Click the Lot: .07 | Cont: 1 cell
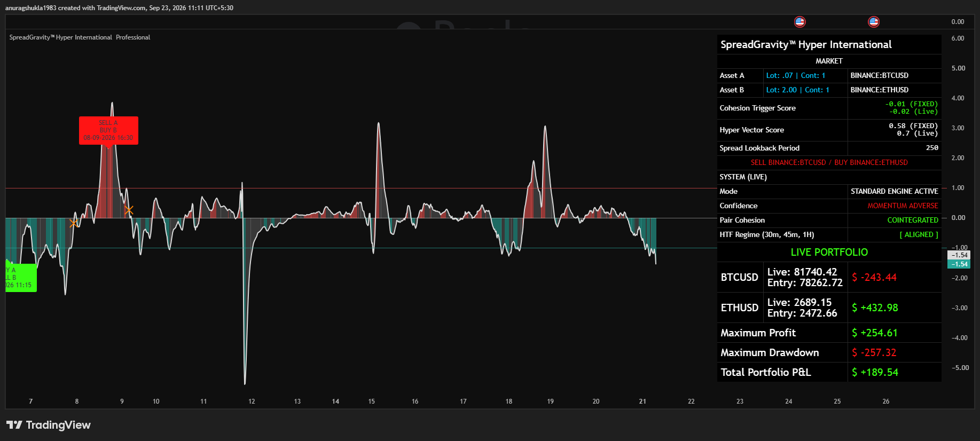 pos(805,76)
